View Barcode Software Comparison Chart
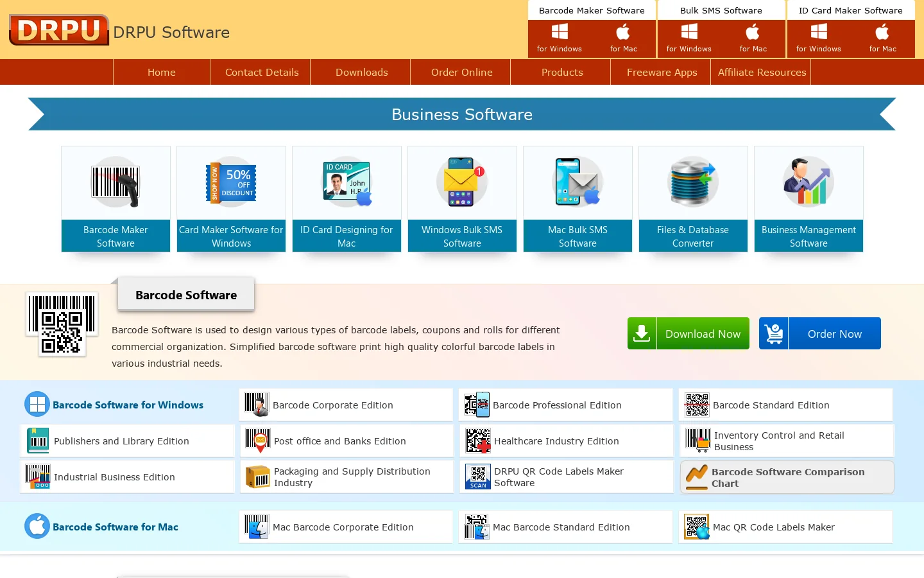924x578 pixels. point(787,477)
